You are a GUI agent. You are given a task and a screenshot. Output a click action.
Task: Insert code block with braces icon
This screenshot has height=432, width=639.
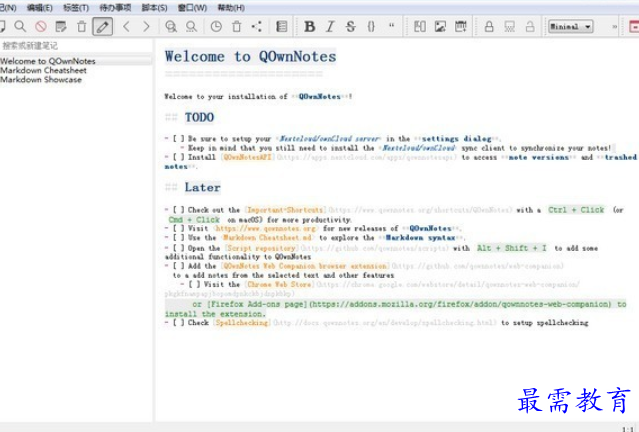pos(371,26)
